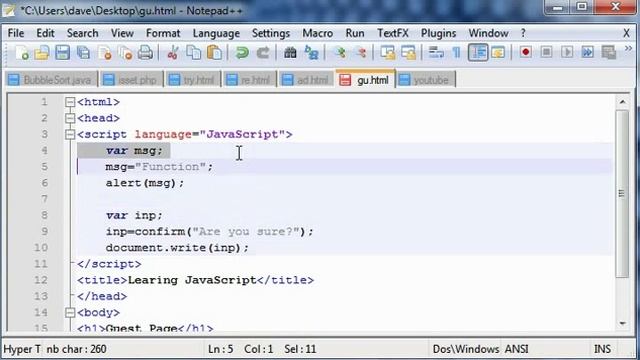Switch to the isset.php tab

131,80
